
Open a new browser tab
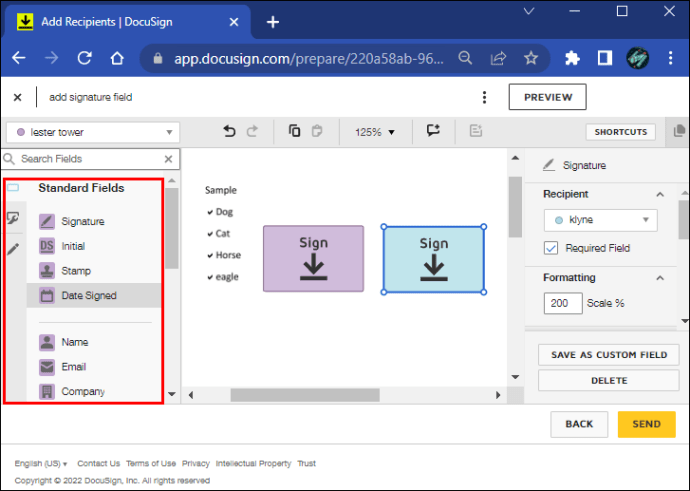tap(272, 22)
